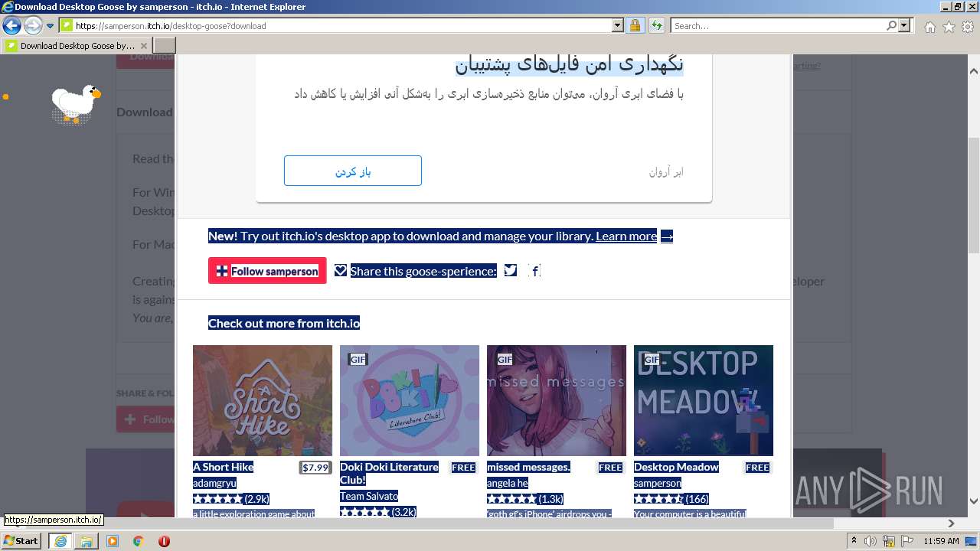Click missed messages star rating (1.3k)
This screenshot has width=980, height=551.
coord(525,499)
